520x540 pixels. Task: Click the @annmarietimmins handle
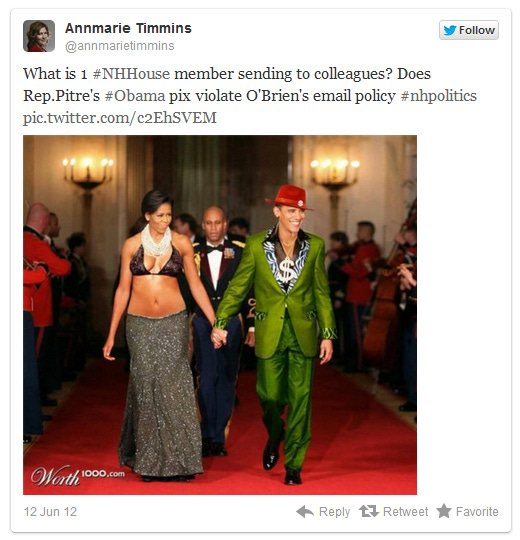point(119,46)
